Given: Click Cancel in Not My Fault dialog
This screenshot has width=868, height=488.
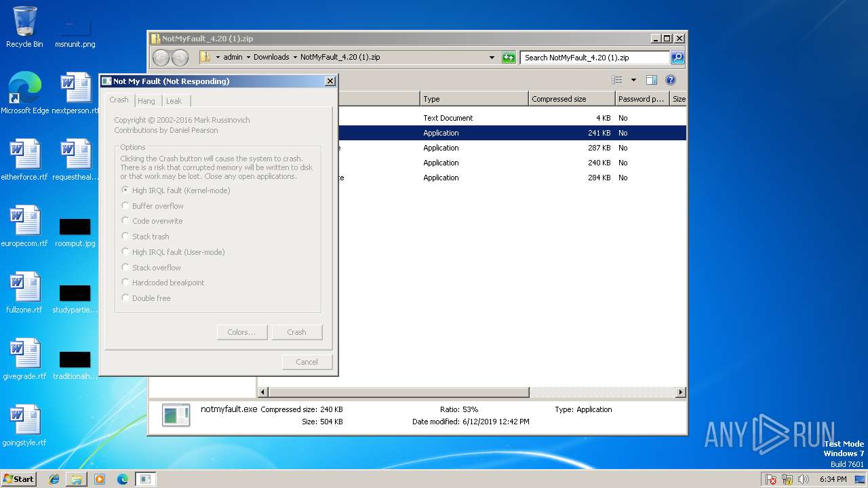Looking at the screenshot, I should (x=307, y=362).
